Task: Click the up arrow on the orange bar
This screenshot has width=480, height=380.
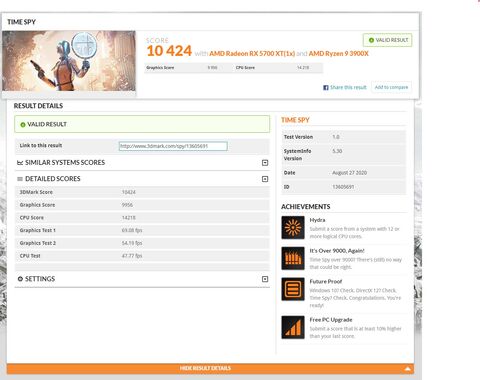Action: pos(407,369)
